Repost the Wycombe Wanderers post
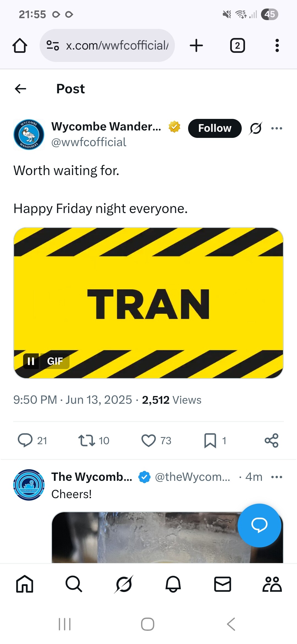Image resolution: width=297 pixels, height=644 pixels. pyautogui.click(x=87, y=440)
